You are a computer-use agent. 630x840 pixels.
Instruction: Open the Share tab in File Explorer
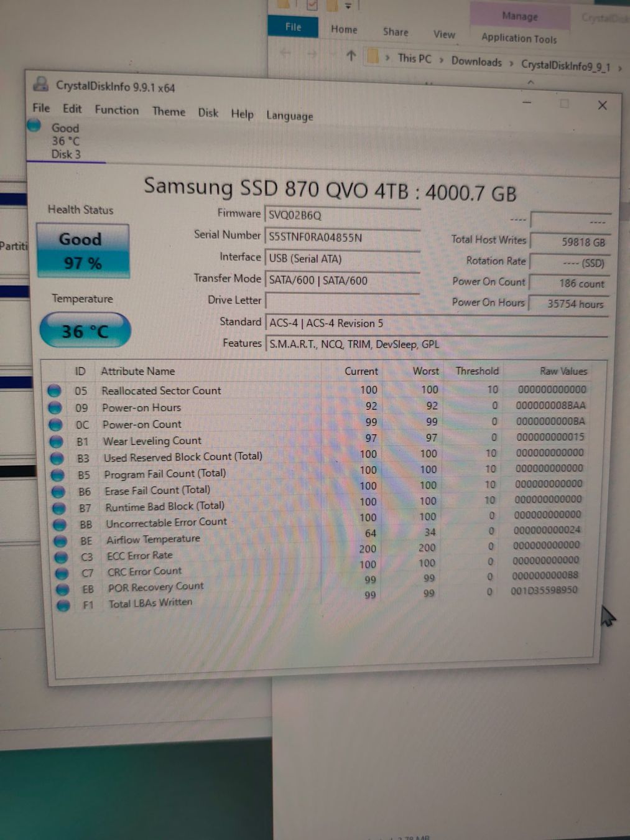[396, 32]
